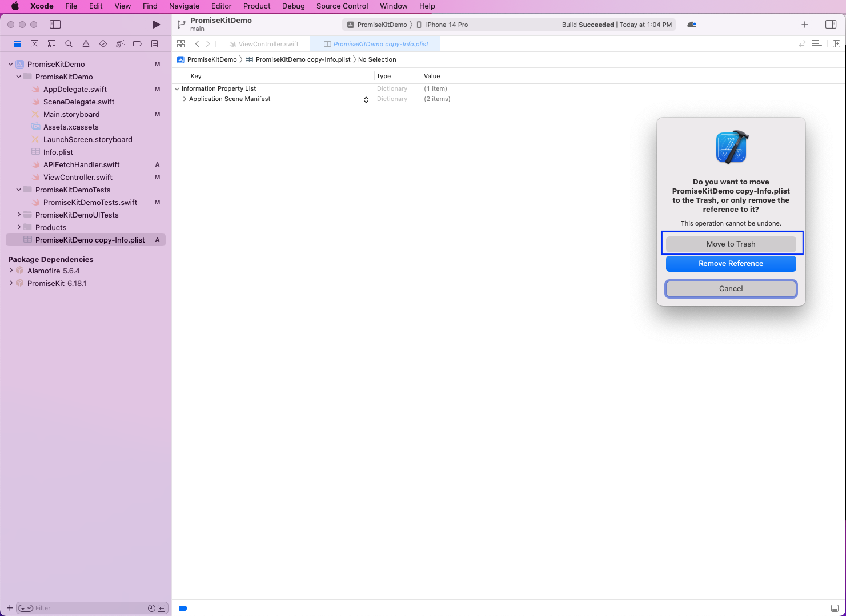
Task: Toggle the inspectors panel button
Action: point(831,25)
